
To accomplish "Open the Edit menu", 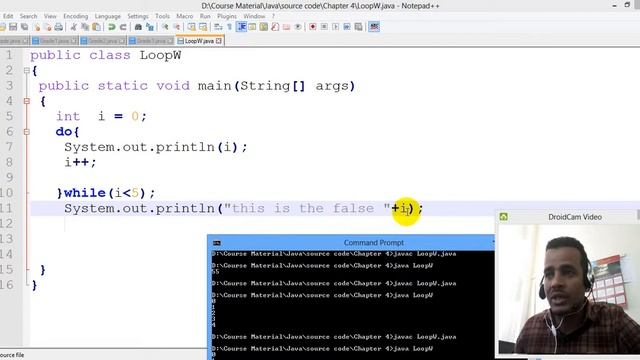I will pos(8,16).
